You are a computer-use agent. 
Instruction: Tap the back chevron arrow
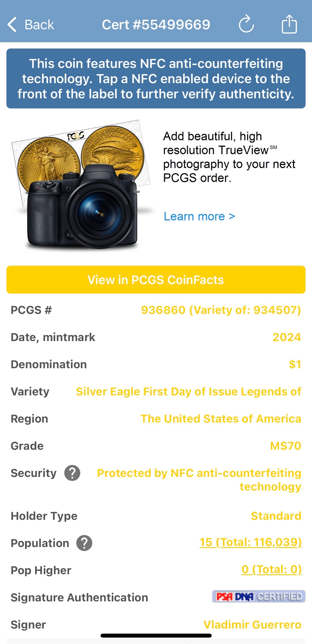pos(12,25)
